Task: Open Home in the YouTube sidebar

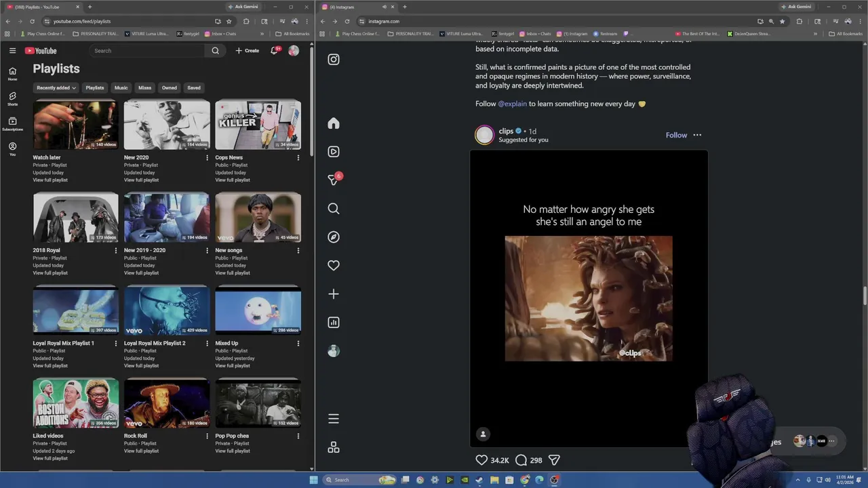Action: coord(12,73)
